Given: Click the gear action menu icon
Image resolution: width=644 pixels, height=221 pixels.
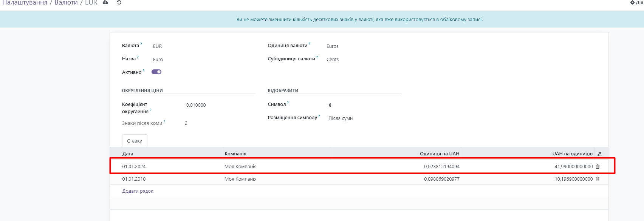Looking at the screenshot, I should point(632,3).
